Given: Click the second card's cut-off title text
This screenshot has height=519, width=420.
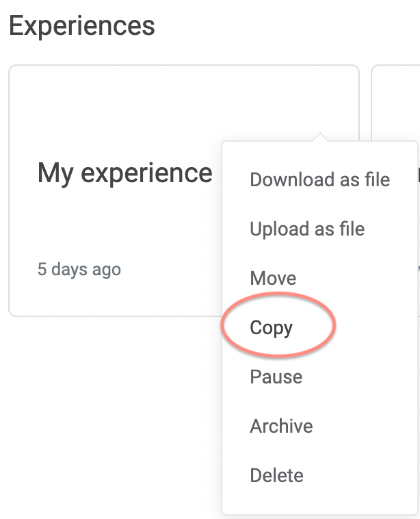Looking at the screenshot, I should (x=418, y=175).
